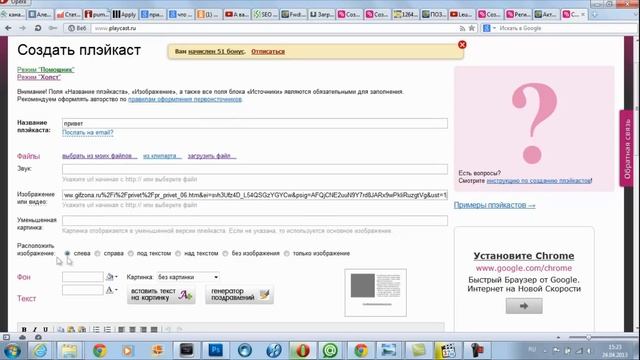Toggle Bold in the text editor toolbar

click(24, 329)
